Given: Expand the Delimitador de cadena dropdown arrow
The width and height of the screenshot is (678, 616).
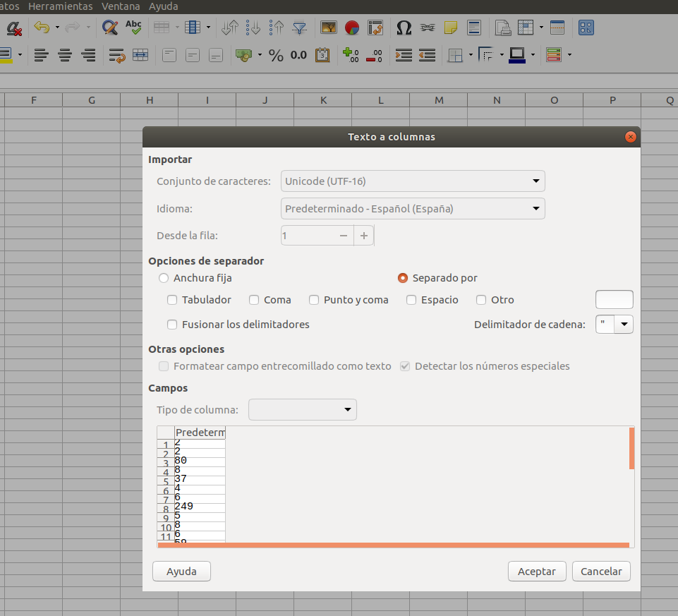Looking at the screenshot, I should 624,324.
